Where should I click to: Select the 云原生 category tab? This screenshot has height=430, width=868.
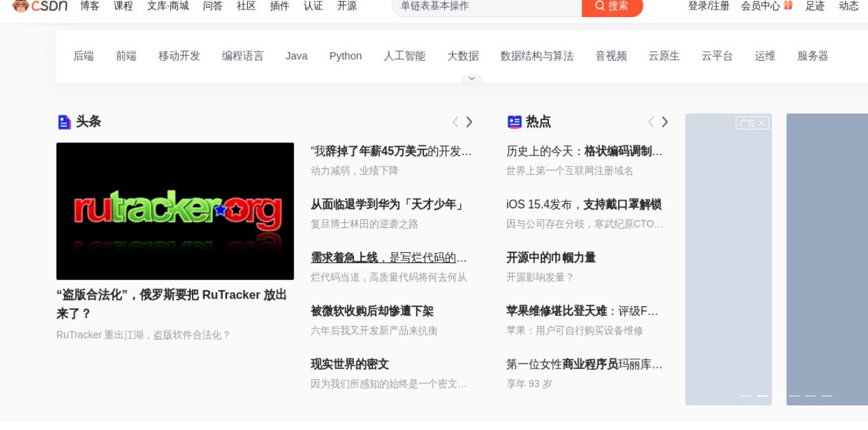coord(664,56)
